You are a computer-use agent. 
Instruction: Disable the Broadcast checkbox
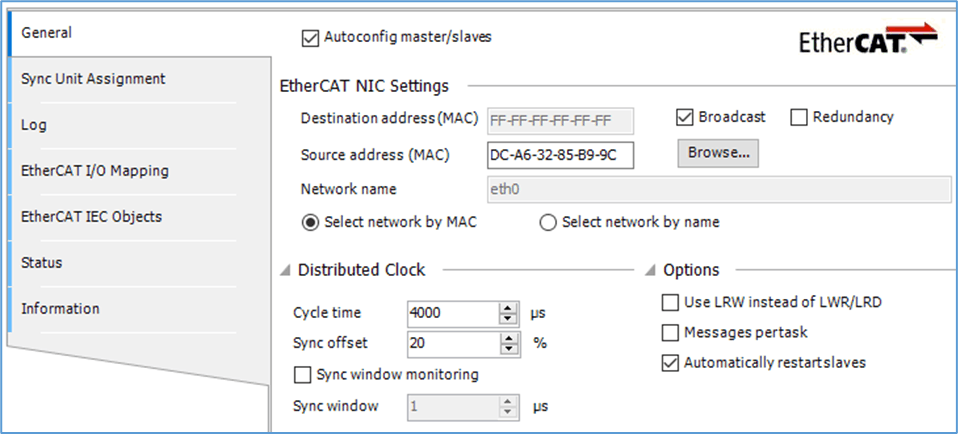685,117
